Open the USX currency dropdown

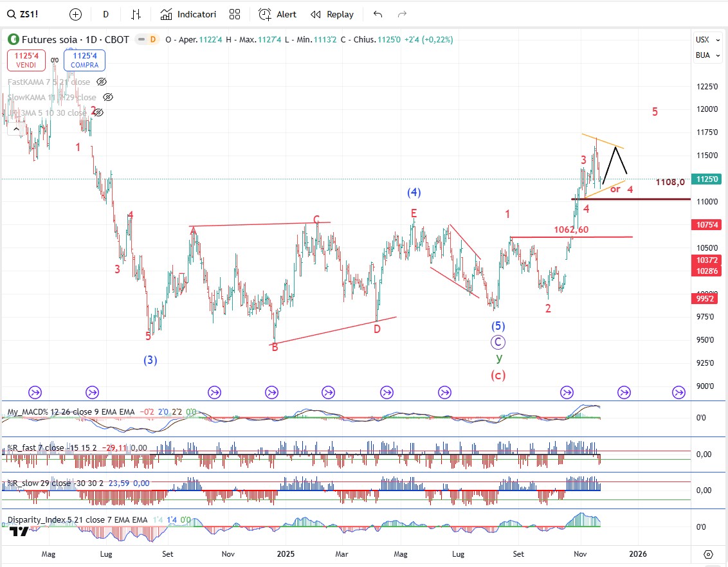tap(707, 40)
